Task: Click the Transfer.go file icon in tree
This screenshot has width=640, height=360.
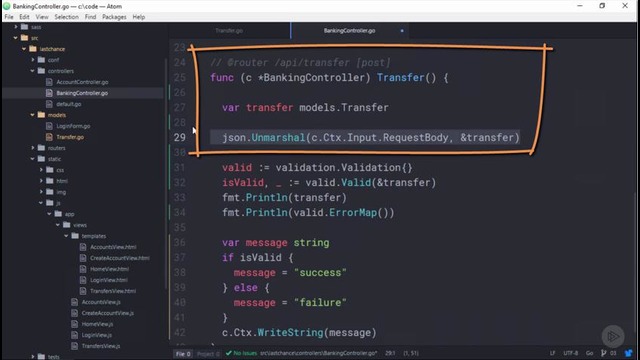Action: 49,137
